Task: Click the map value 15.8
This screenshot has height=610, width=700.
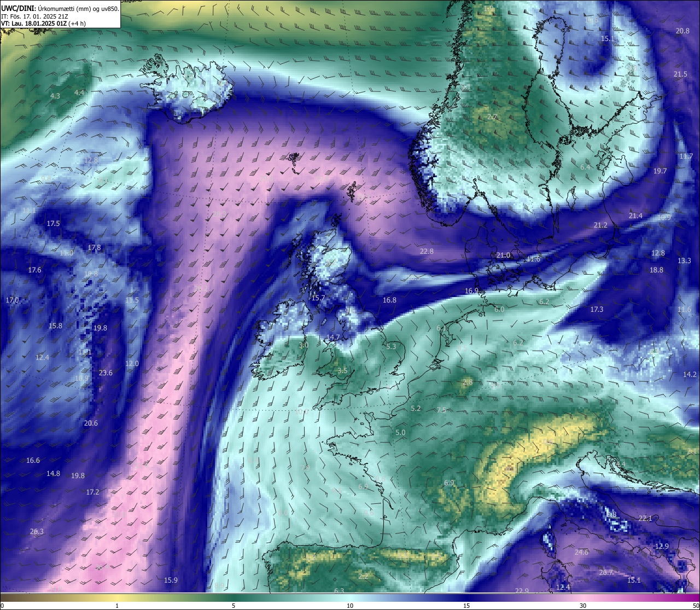Action: tap(55, 326)
